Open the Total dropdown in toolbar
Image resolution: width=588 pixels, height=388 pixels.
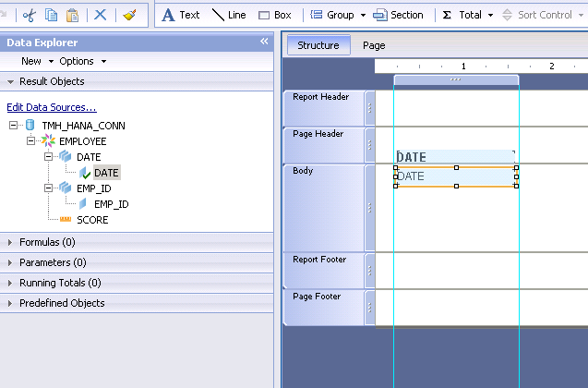pyautogui.click(x=489, y=16)
